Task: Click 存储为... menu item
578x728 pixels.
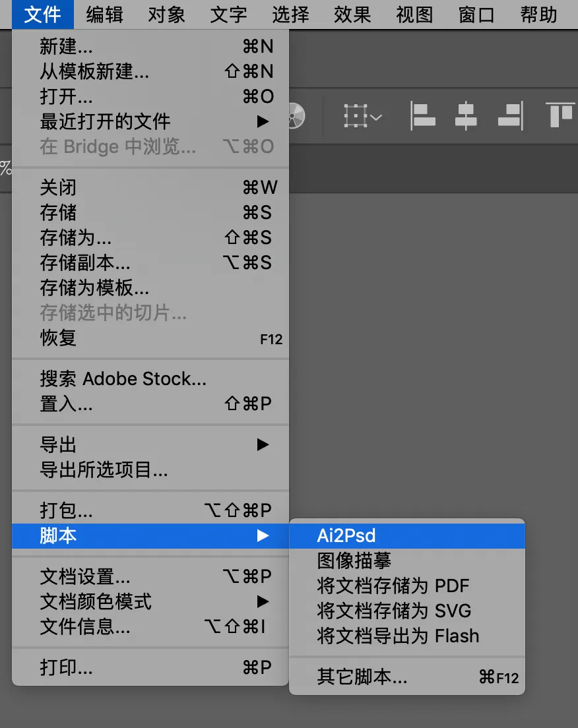Action: click(150, 237)
